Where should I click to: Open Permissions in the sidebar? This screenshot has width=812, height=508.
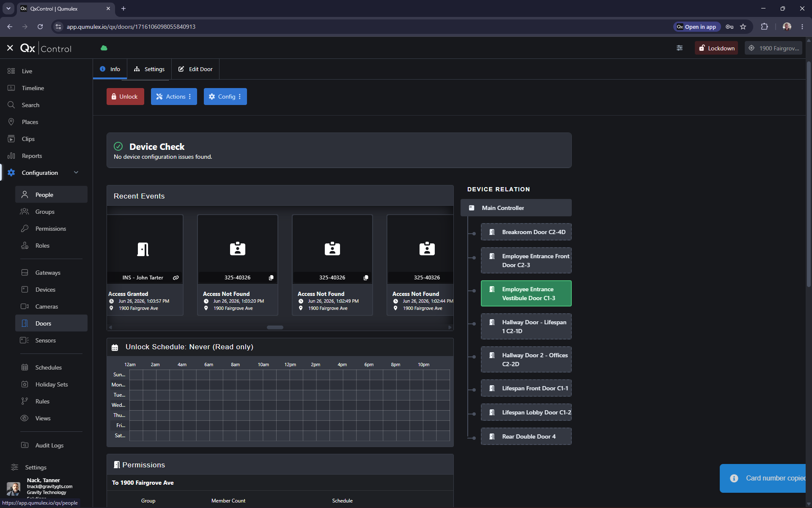pos(51,229)
